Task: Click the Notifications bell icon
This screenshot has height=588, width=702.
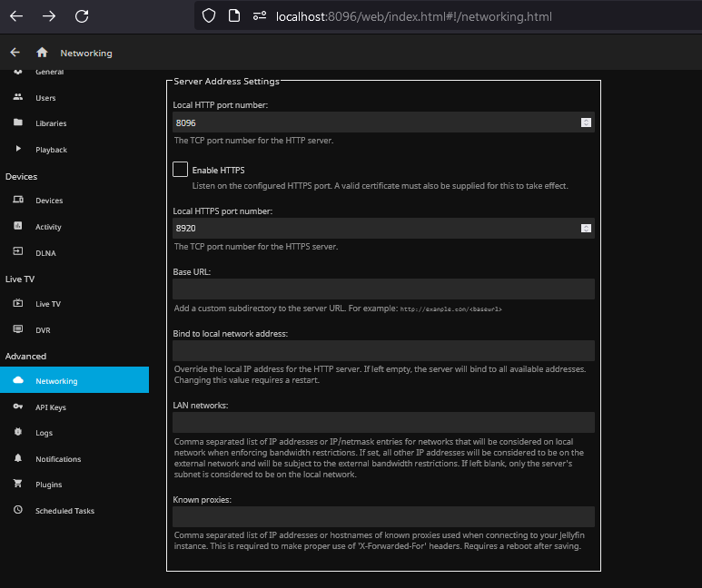Action: coord(18,459)
